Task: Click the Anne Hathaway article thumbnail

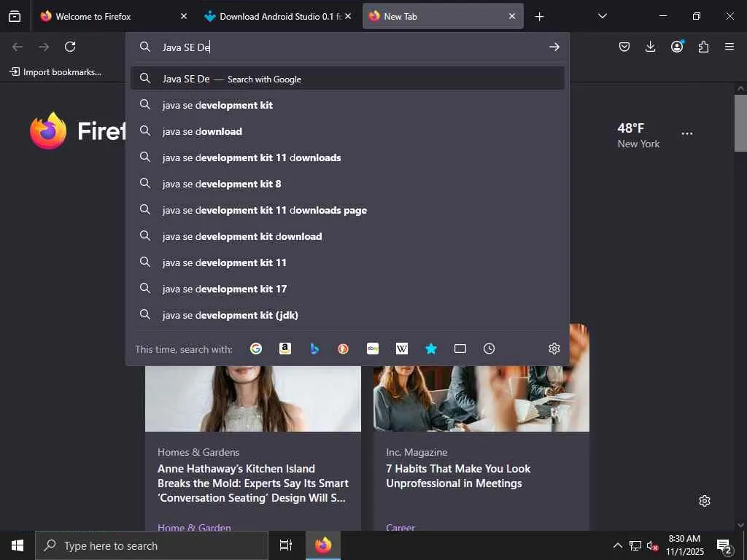Action: coord(253,399)
